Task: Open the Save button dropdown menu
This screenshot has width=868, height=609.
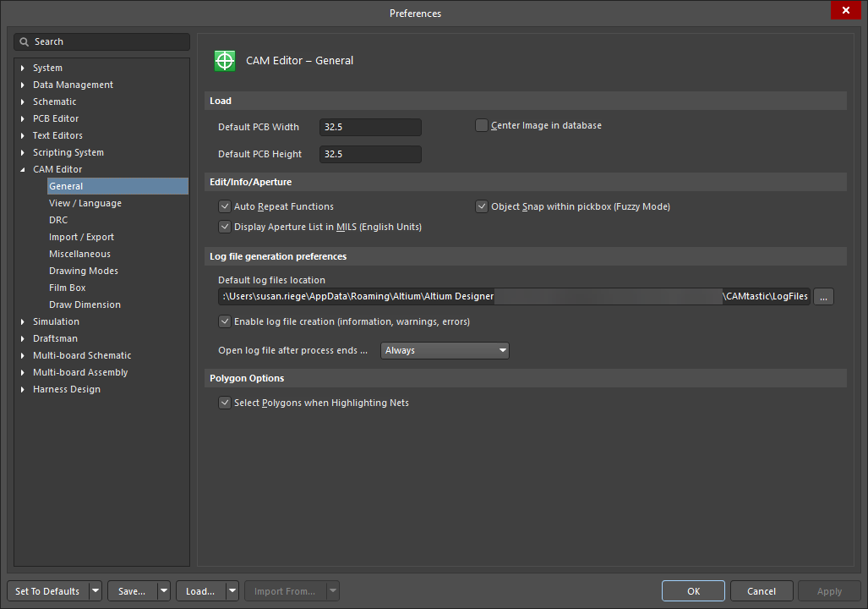Action: [162, 590]
